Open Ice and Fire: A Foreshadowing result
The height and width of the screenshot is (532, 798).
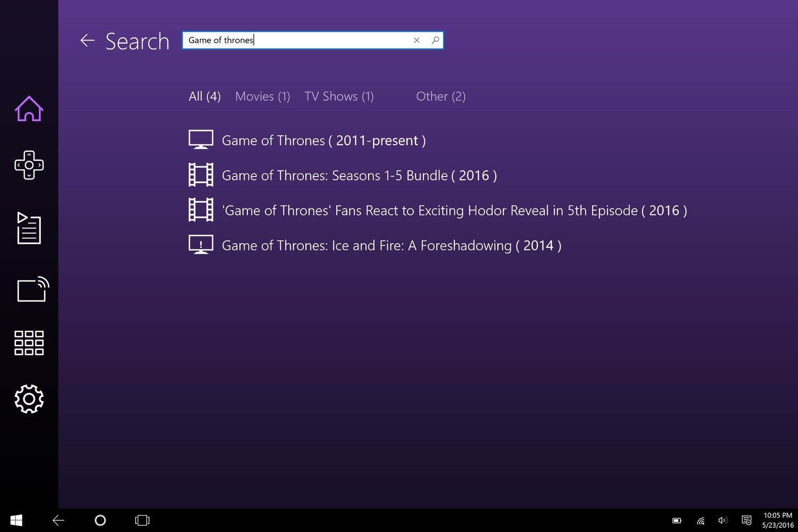(x=392, y=246)
